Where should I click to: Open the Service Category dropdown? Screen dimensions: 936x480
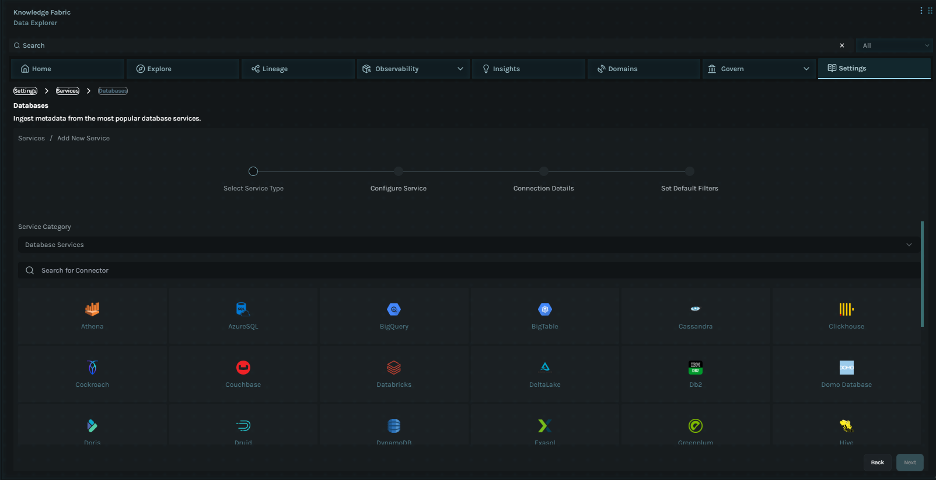[x=468, y=245]
